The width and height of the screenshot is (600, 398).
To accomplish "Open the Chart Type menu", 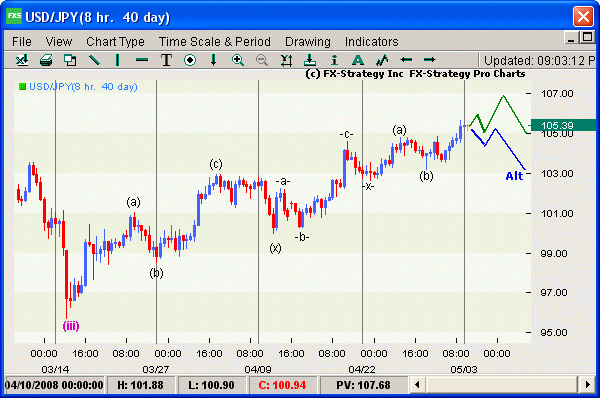I will [x=115, y=41].
